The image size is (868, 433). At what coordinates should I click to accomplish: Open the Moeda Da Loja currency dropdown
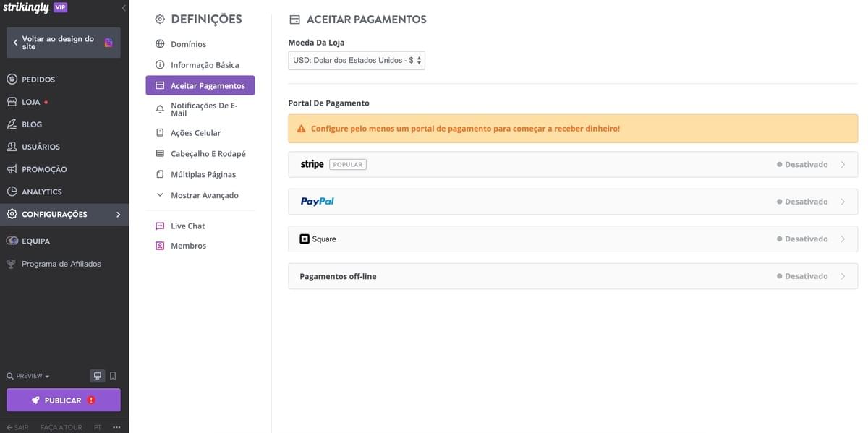(x=357, y=61)
